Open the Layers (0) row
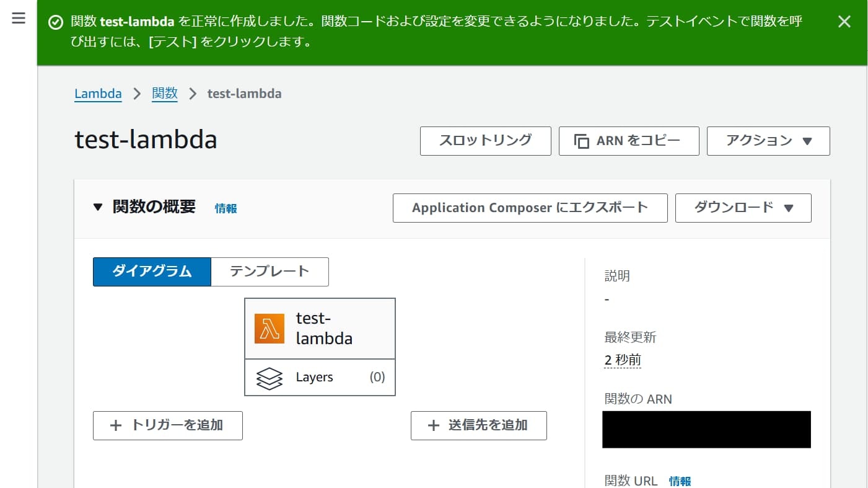 click(x=320, y=377)
